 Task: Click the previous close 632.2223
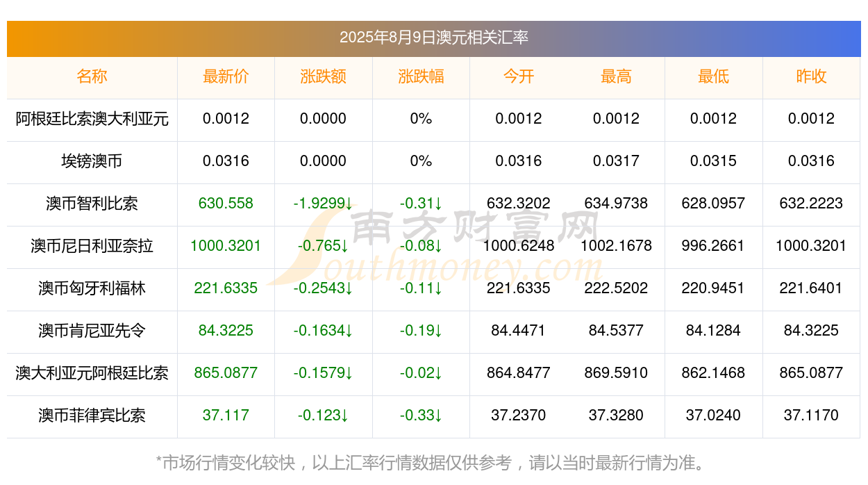811,204
